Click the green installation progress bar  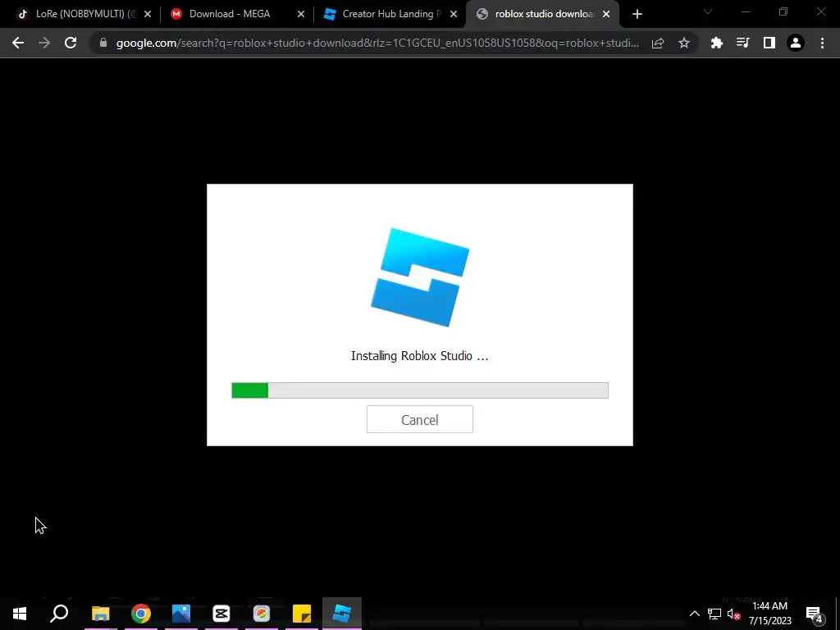point(419,390)
